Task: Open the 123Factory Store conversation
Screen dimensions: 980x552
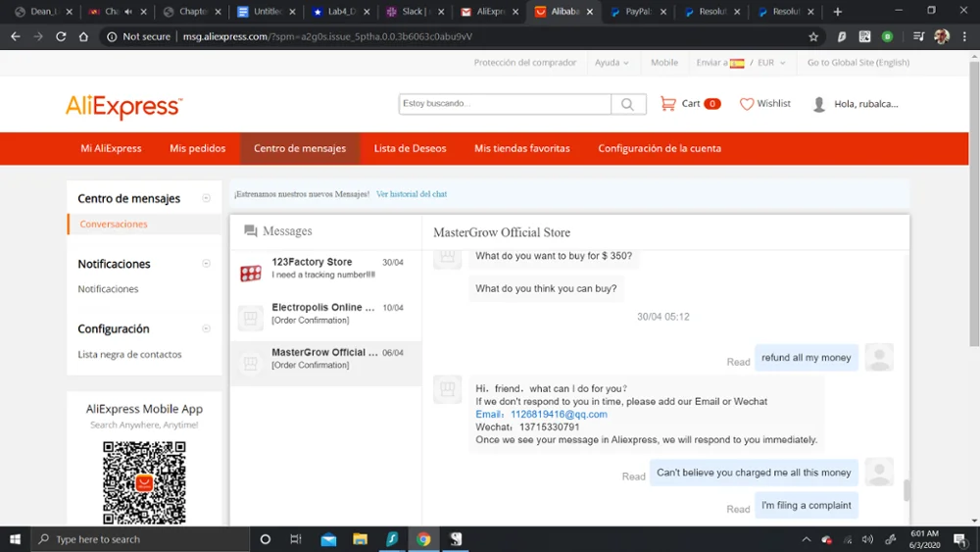Action: click(x=325, y=273)
